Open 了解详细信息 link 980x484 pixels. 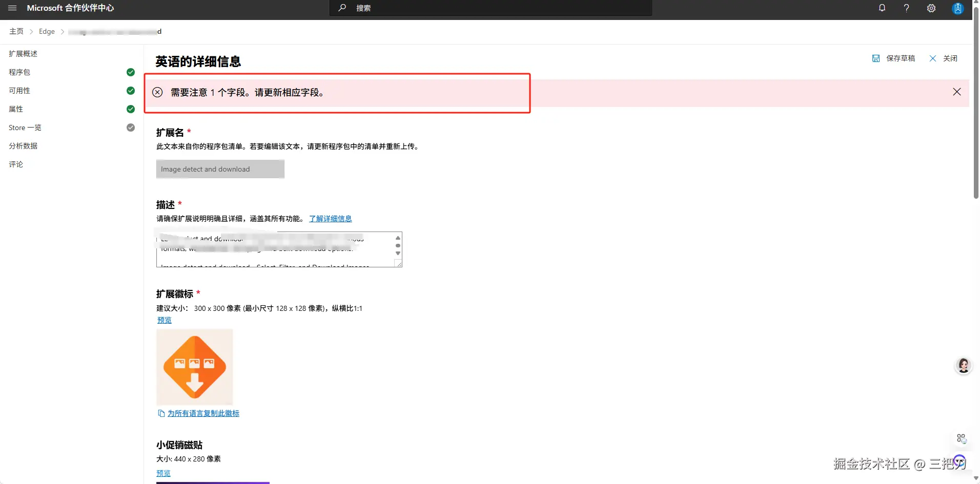pos(331,219)
